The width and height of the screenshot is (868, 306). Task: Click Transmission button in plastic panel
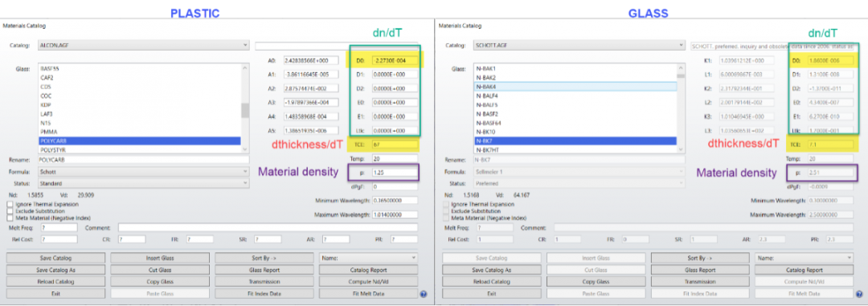[264, 282]
